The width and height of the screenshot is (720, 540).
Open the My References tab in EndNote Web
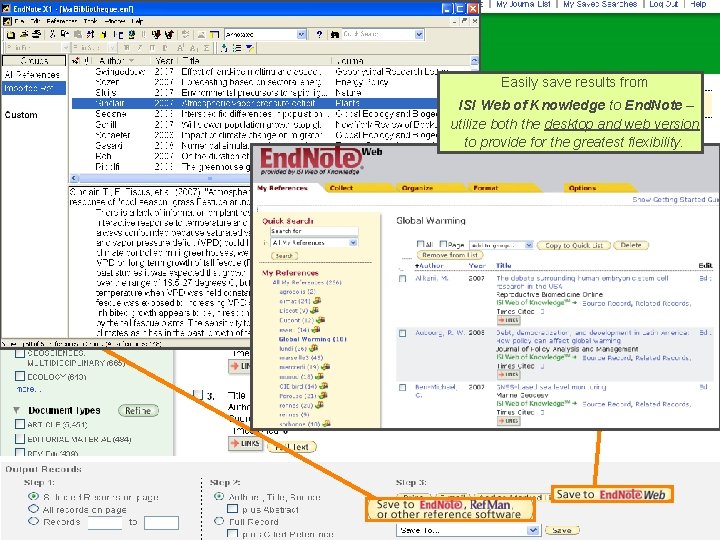tap(282, 188)
